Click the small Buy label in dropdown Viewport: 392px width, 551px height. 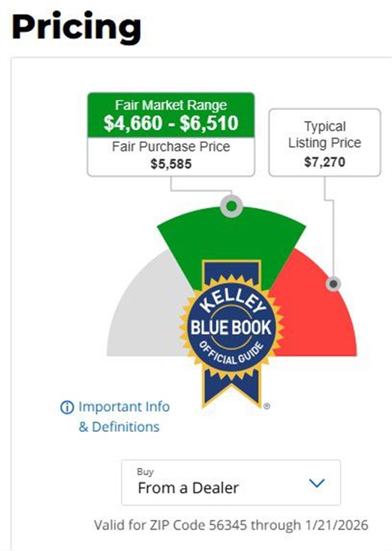pos(145,472)
